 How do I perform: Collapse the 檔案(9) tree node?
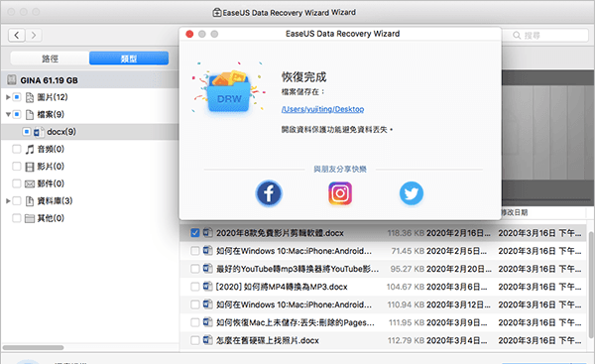(8, 114)
